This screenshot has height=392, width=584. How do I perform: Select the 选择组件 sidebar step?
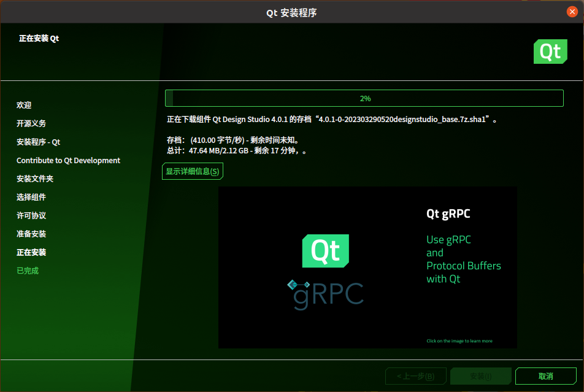point(31,197)
